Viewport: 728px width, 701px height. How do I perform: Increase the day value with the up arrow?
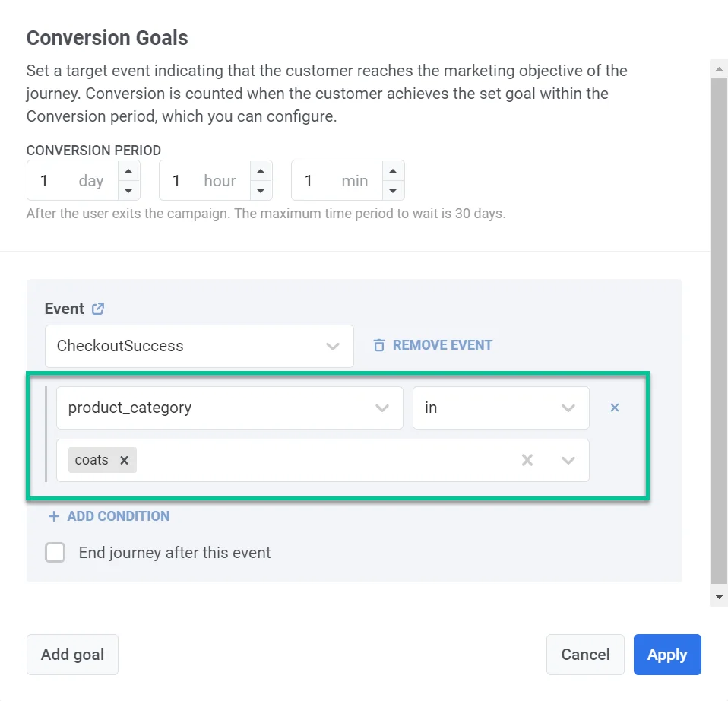(128, 171)
